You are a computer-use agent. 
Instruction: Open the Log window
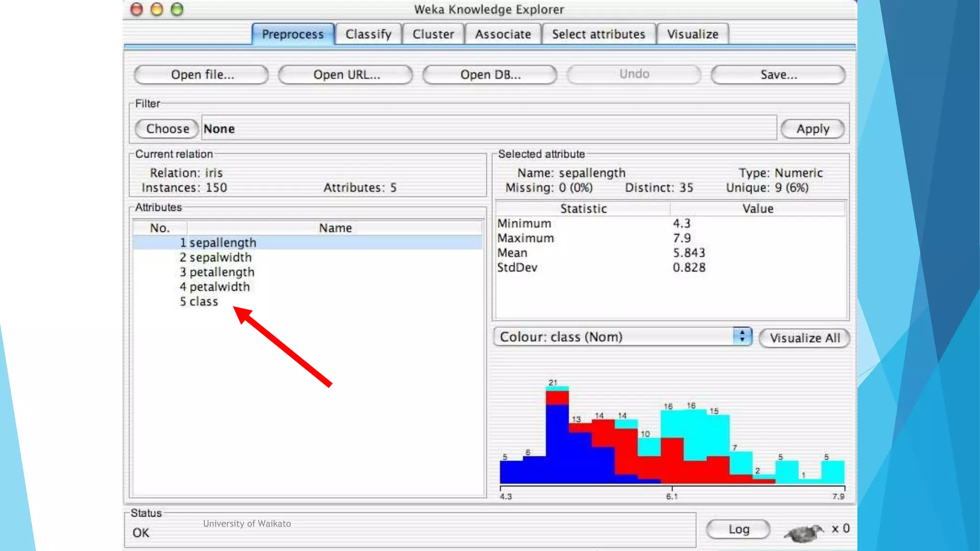pyautogui.click(x=738, y=529)
